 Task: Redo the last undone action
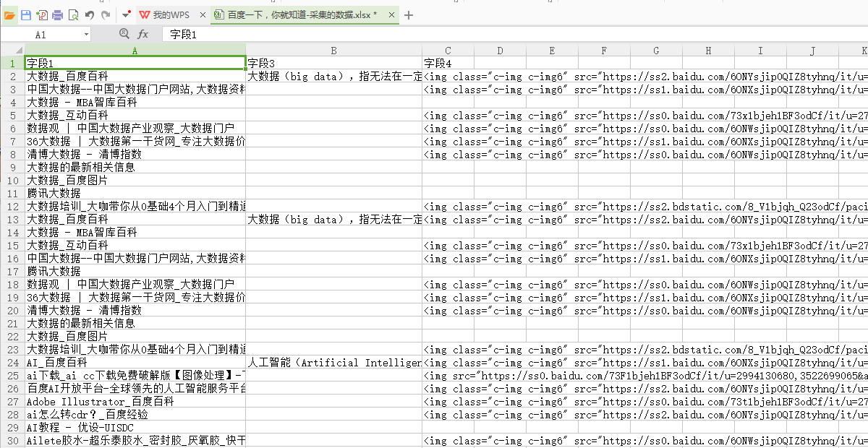tap(106, 14)
